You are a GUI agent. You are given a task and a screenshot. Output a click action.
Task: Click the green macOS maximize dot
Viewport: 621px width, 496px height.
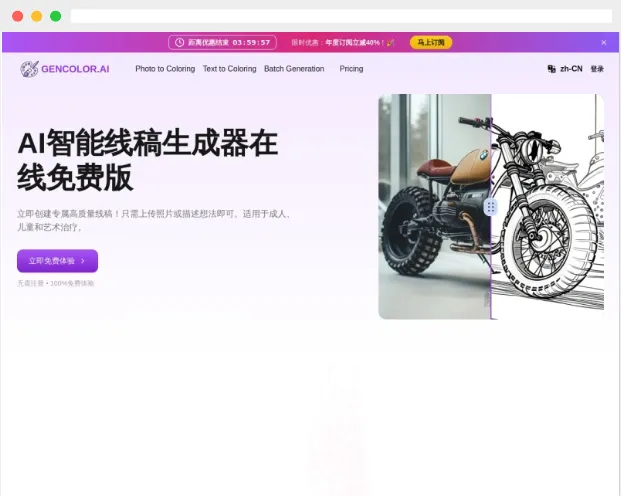click(55, 16)
